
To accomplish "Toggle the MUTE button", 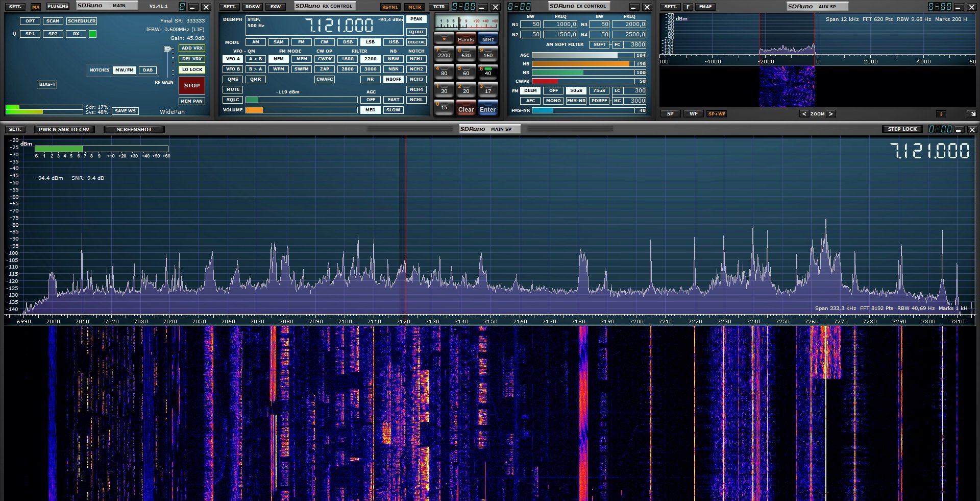I will coord(233,89).
